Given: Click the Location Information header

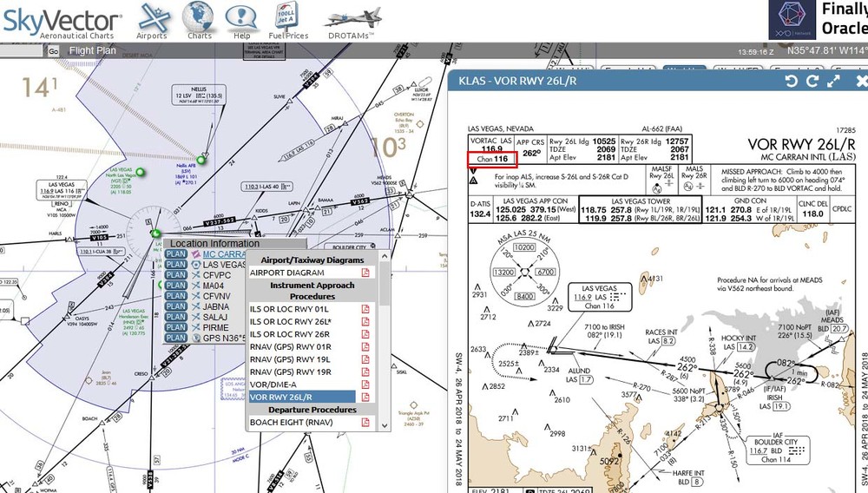Looking at the screenshot, I should 234,243.
